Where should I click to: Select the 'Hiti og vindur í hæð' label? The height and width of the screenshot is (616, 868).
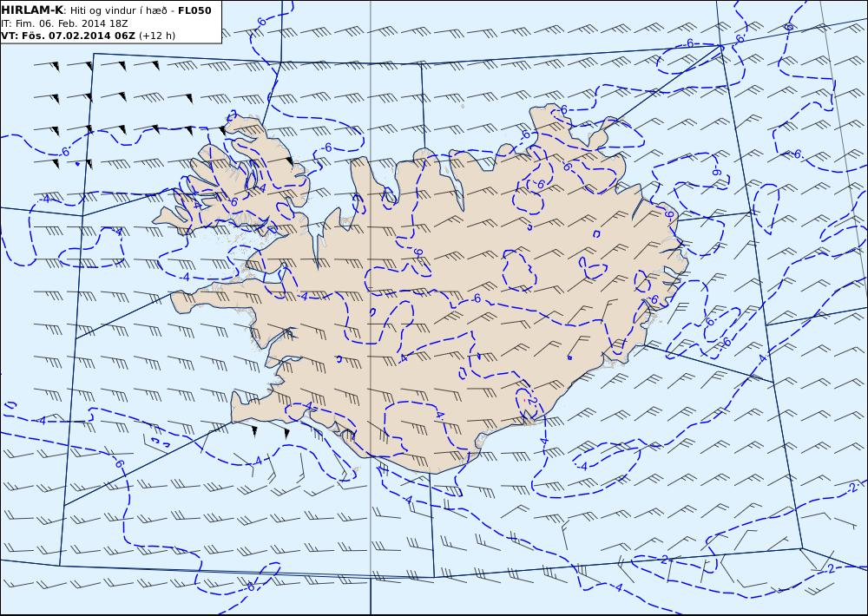118,10
